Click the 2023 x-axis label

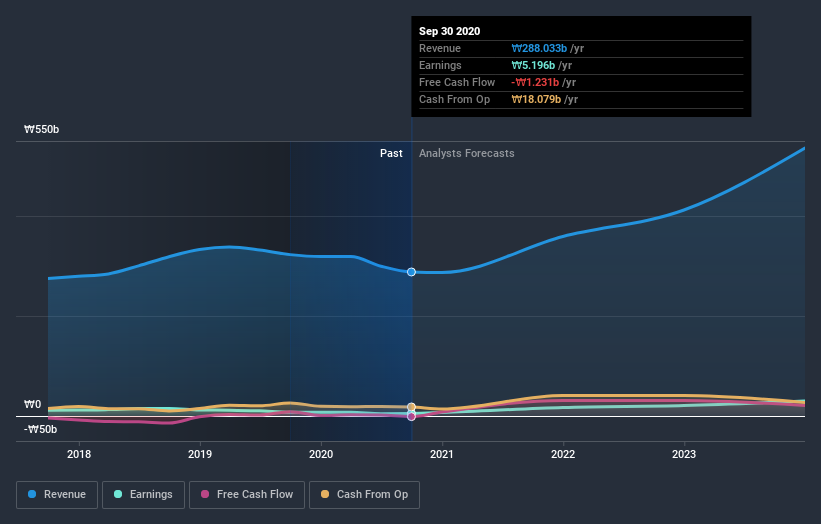[x=684, y=454]
